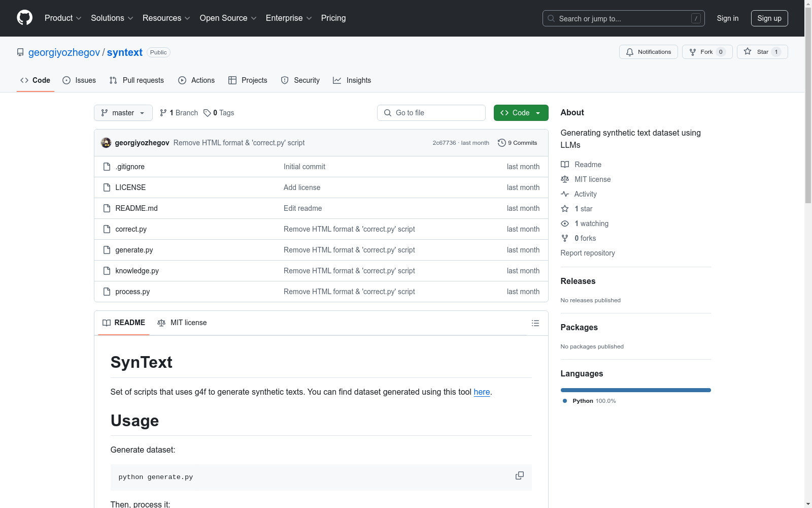Click the file icon for README.md
This screenshot has height=508, width=812.
(107, 208)
